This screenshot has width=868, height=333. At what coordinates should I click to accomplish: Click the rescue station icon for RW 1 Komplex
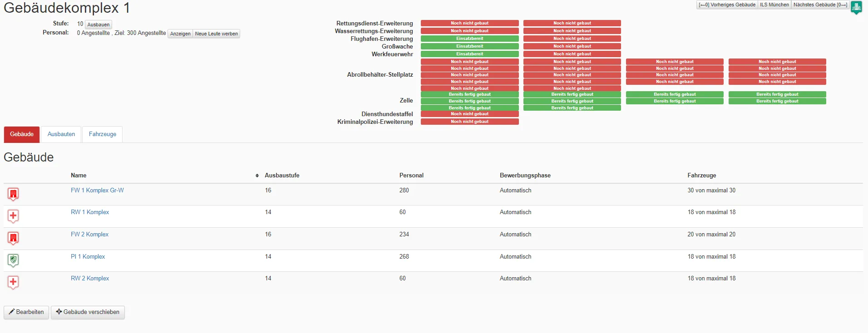pyautogui.click(x=13, y=216)
